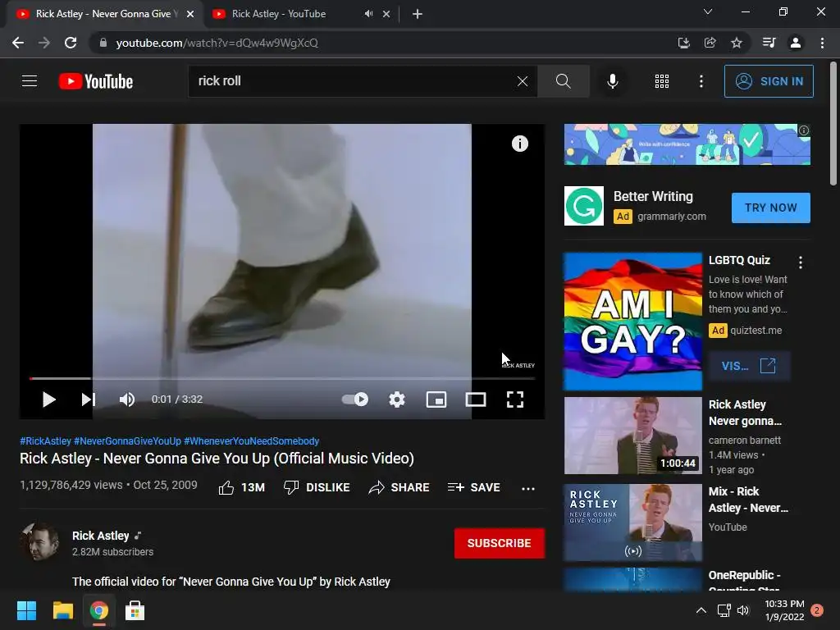This screenshot has width=840, height=630.
Task: Open Mix - Rick Astley playlist thumbnail
Action: pos(633,523)
